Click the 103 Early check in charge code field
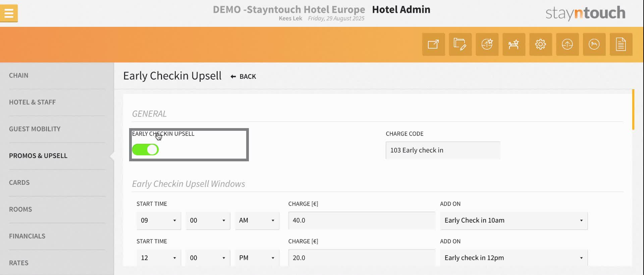The image size is (644, 275). 443,150
